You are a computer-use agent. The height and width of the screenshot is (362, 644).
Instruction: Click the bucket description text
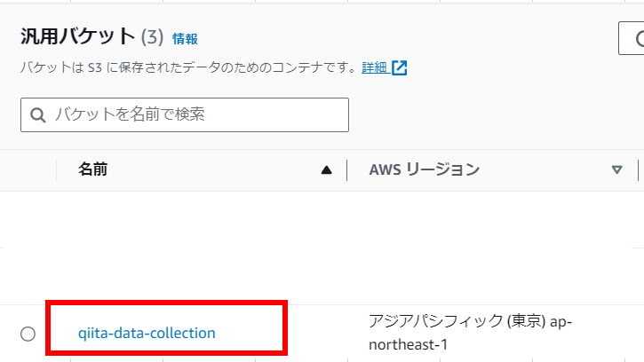pos(188,67)
